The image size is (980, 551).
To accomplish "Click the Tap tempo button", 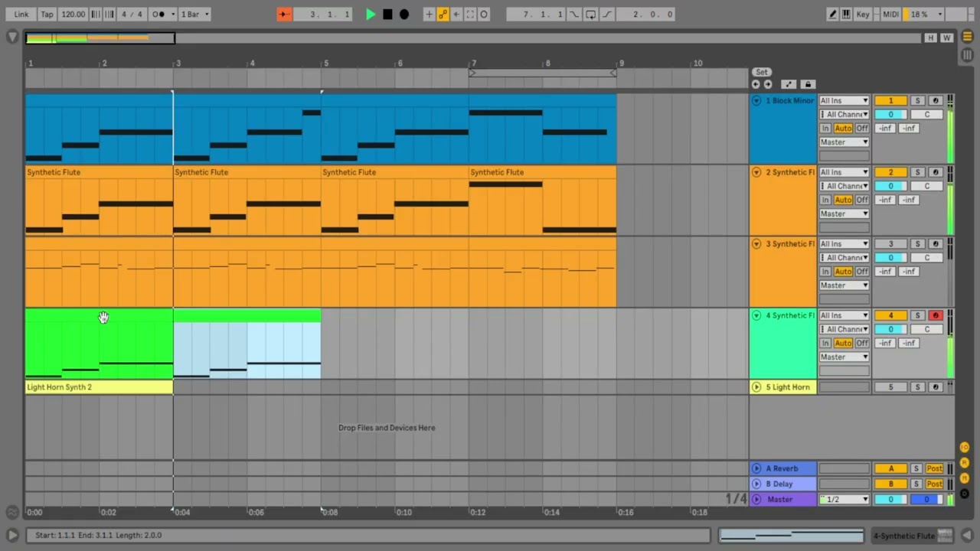I will [47, 14].
